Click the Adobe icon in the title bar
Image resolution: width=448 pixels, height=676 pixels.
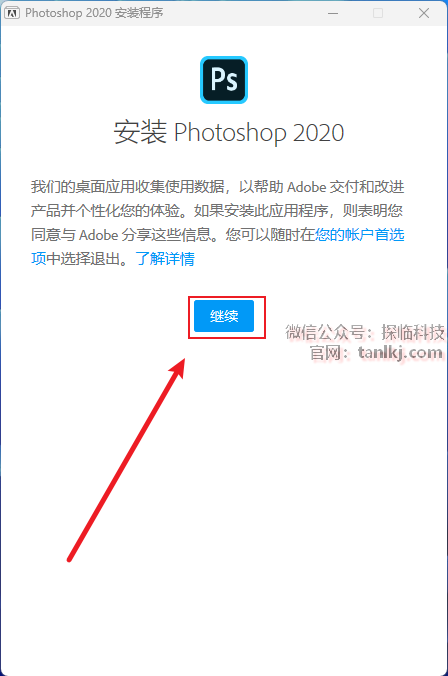[12, 13]
